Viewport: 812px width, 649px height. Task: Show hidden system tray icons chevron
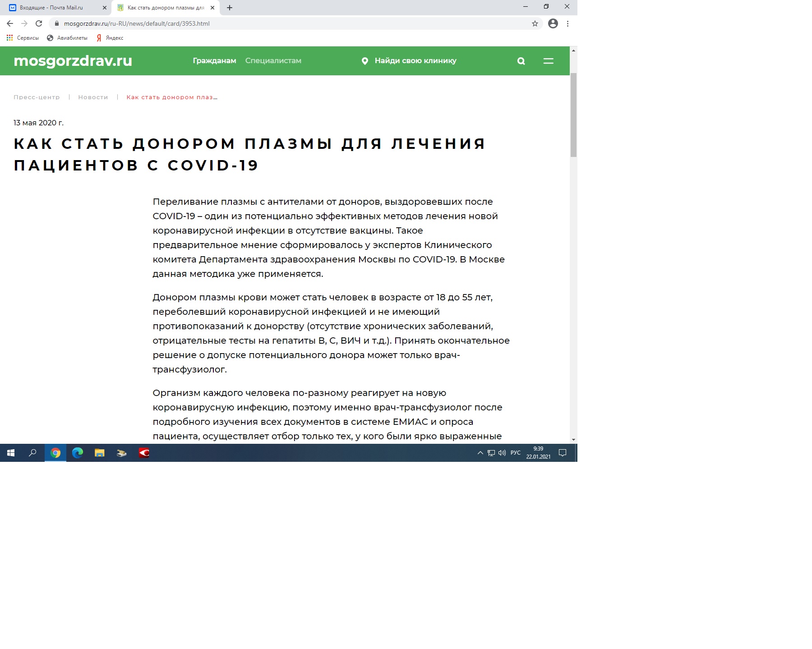coord(480,453)
